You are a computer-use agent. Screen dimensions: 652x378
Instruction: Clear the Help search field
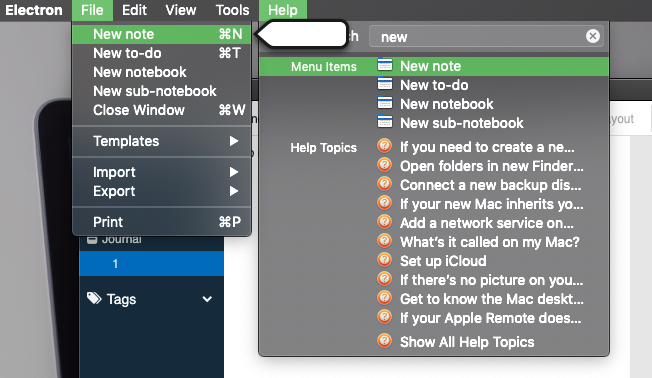(593, 36)
